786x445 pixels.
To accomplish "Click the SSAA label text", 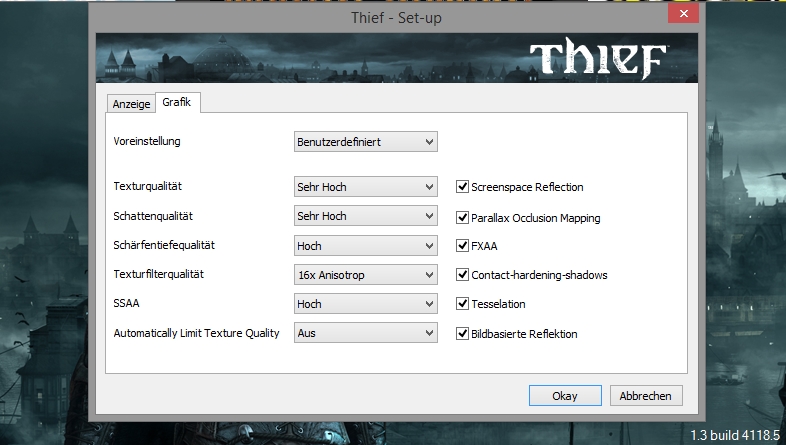I will click(126, 303).
